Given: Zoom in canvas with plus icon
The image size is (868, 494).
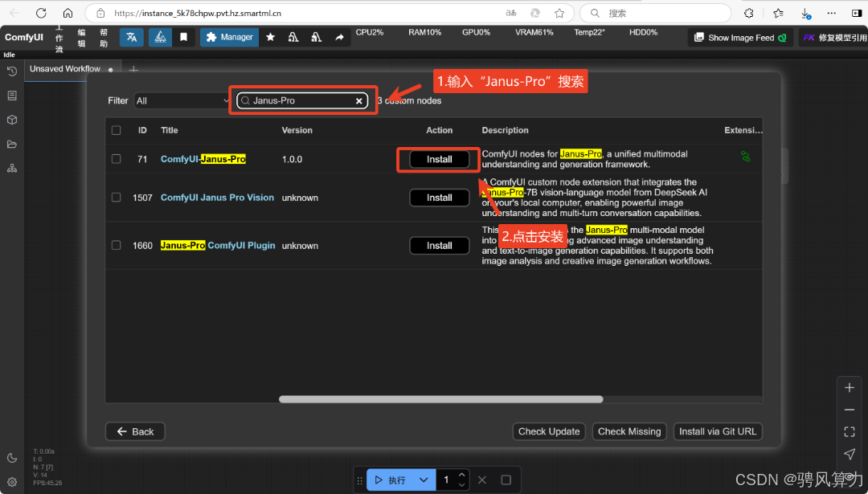Looking at the screenshot, I should [850, 388].
